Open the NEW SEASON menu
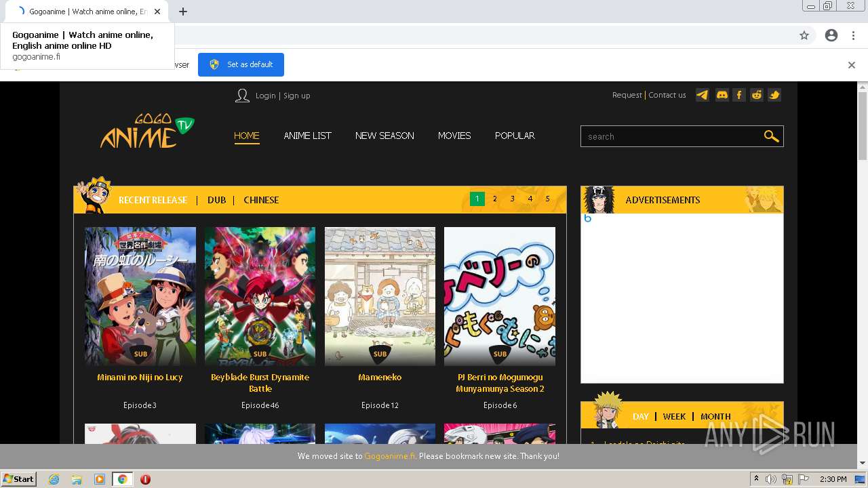 tap(384, 136)
